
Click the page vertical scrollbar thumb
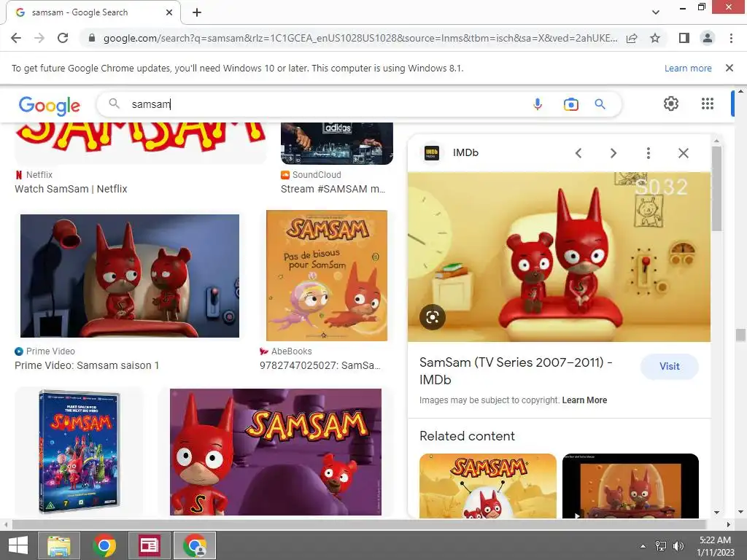(740, 335)
